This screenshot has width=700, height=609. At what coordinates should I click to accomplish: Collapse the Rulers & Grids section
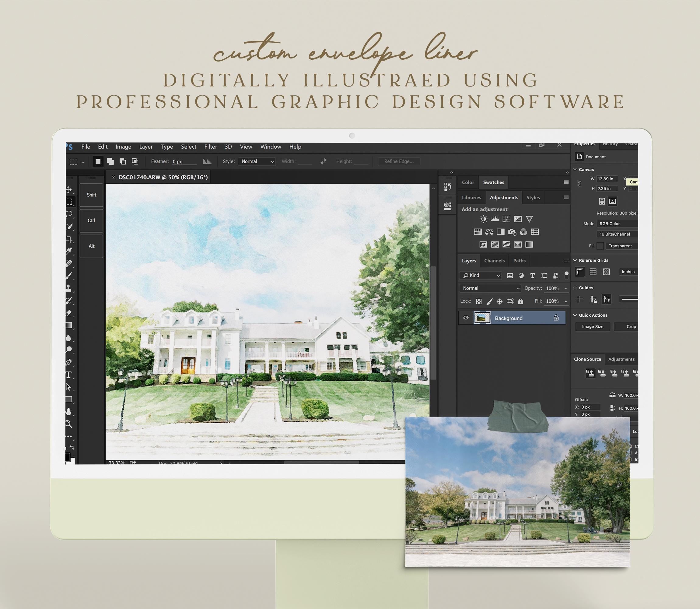pyautogui.click(x=575, y=260)
